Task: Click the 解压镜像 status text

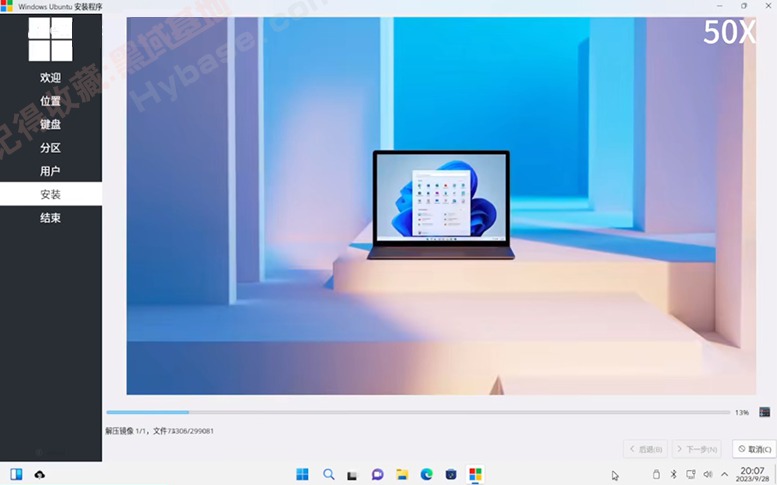Action: click(159, 431)
